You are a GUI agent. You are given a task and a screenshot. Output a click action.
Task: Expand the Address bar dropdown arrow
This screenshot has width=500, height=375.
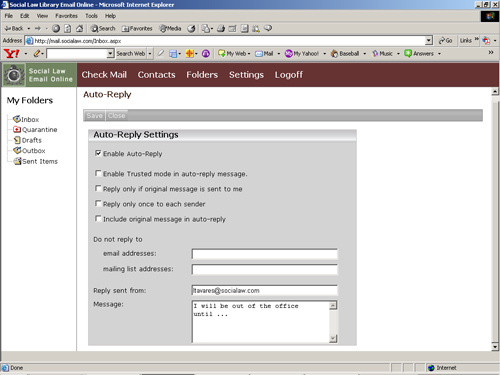429,41
